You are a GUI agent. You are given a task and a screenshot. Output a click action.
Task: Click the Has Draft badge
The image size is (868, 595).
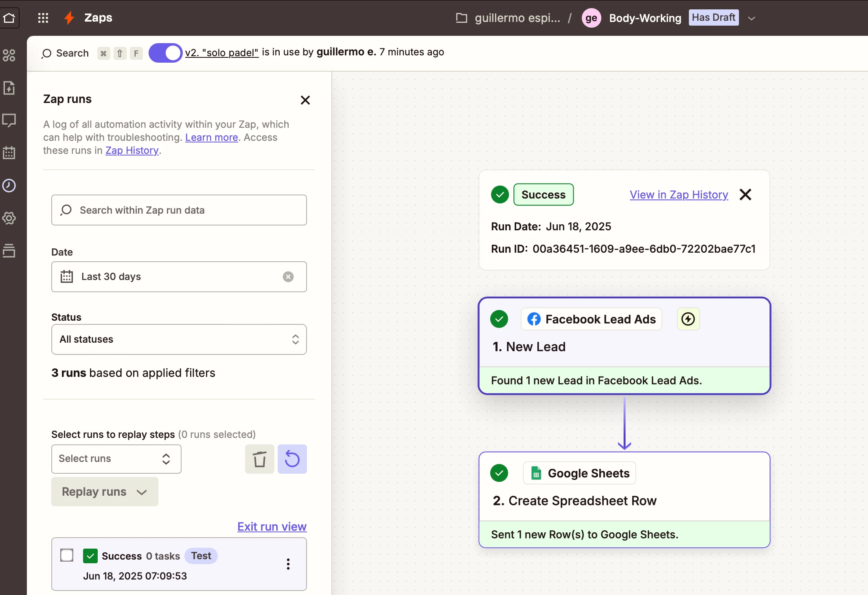pyautogui.click(x=714, y=17)
